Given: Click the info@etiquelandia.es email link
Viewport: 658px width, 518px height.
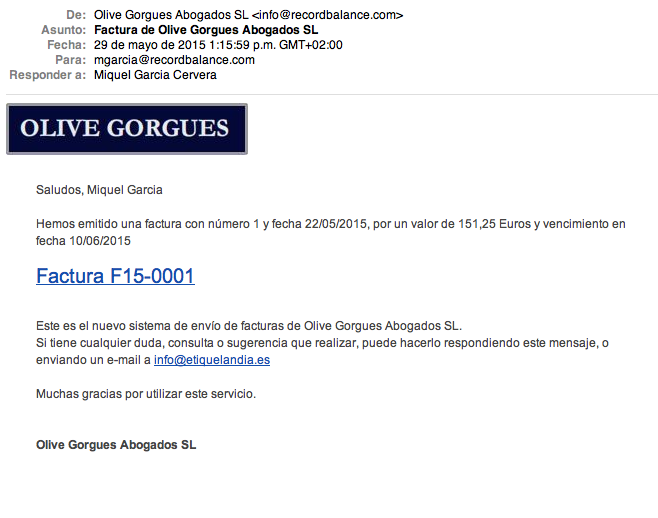Looking at the screenshot, I should tap(212, 360).
